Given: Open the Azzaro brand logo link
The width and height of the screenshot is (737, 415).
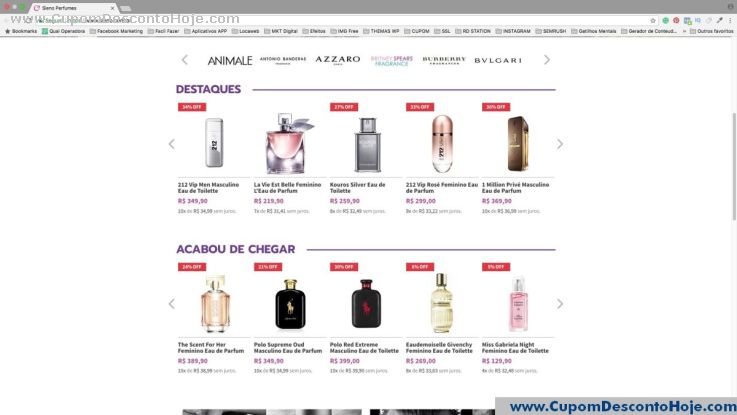Looking at the screenshot, I should [x=338, y=60].
